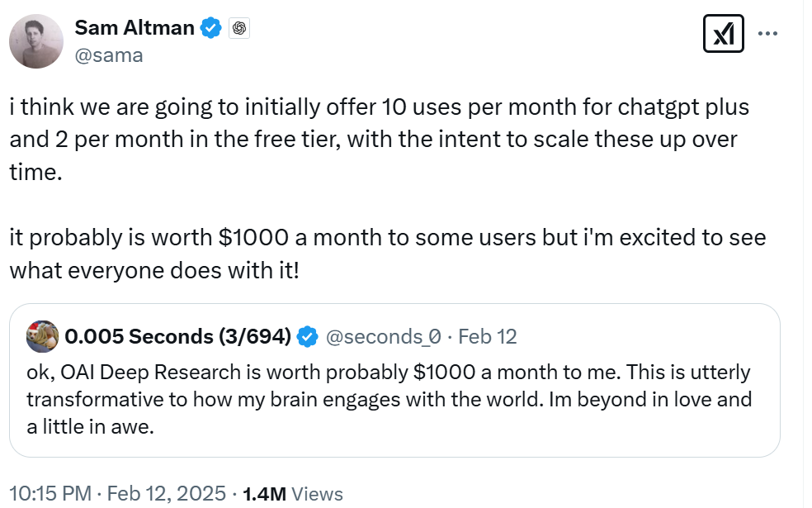This screenshot has width=812, height=508.
Task: Click blue verified badge beside Sam Altman
Action: pyautogui.click(x=212, y=29)
